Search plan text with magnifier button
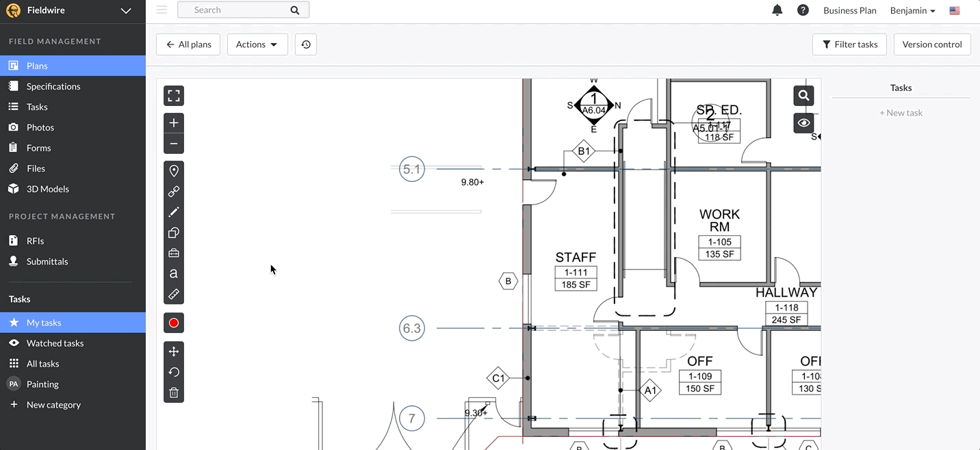The width and height of the screenshot is (980, 450). click(x=804, y=96)
